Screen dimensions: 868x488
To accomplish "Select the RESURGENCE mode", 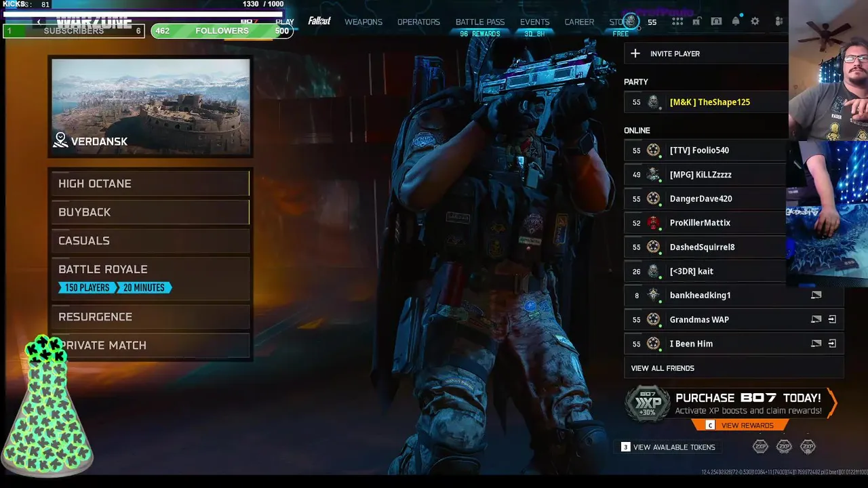I will point(151,317).
